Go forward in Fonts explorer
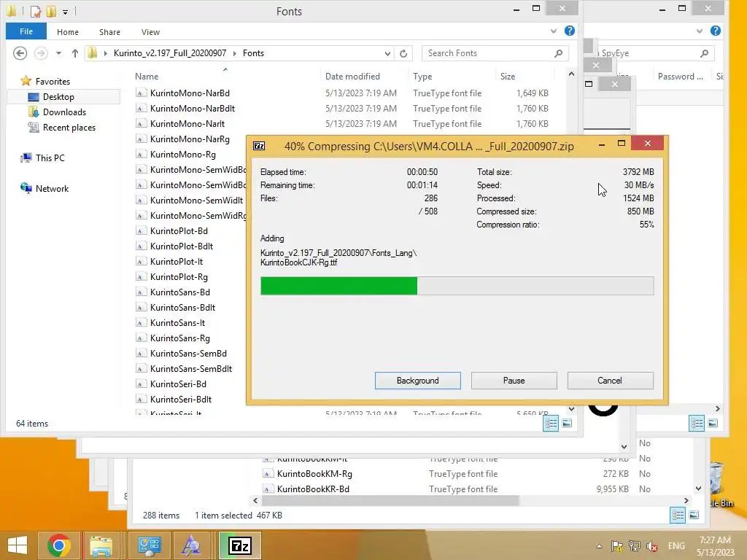The width and height of the screenshot is (747, 560). [x=41, y=52]
